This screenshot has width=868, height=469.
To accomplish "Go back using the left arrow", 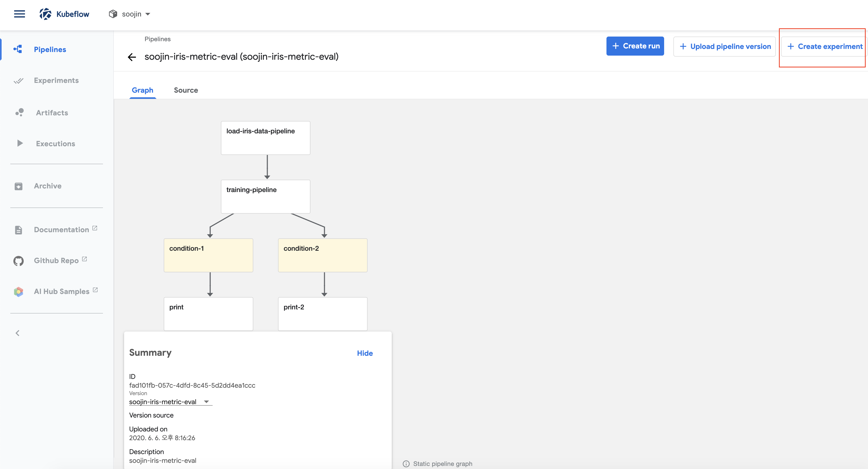I will tap(132, 57).
